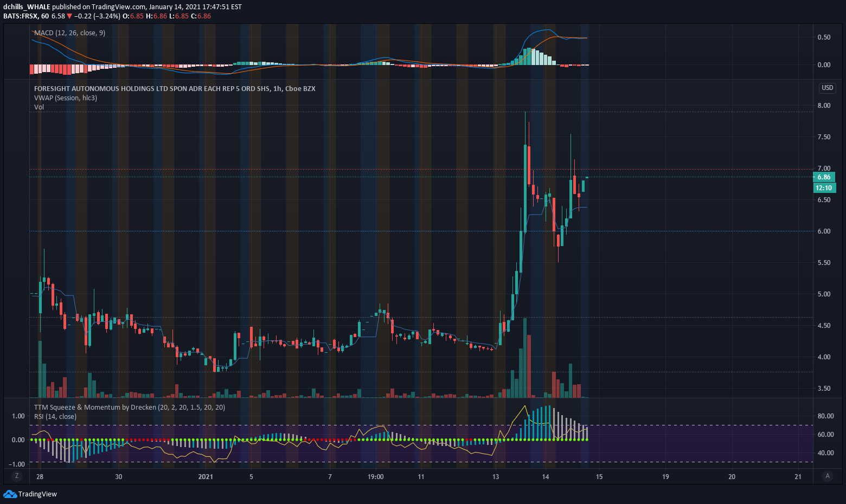Click the MACD 0.50 scale label

point(824,37)
